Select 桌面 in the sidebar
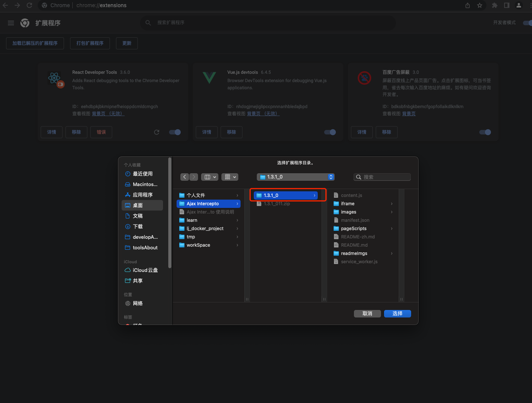Viewport: 532px width, 403px height. coord(142,205)
